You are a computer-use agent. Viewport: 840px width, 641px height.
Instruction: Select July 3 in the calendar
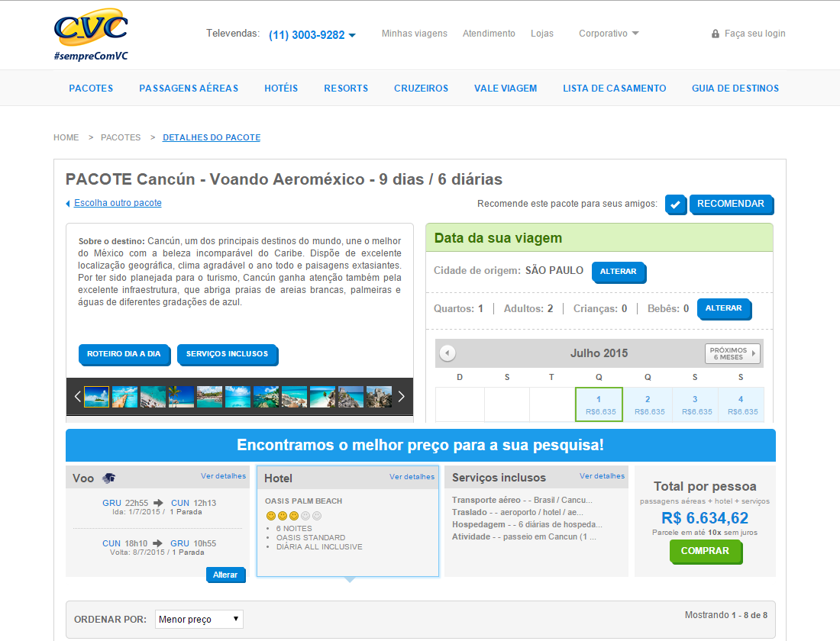(695, 404)
